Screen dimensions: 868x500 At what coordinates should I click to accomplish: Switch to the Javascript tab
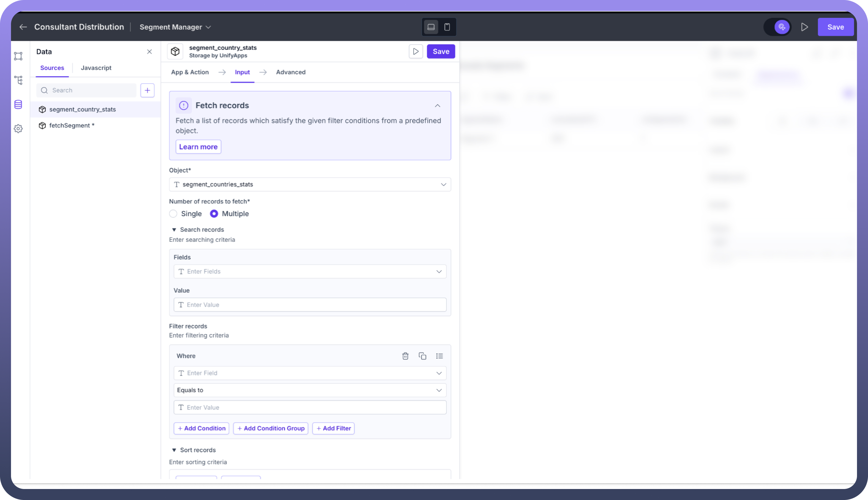(96, 68)
